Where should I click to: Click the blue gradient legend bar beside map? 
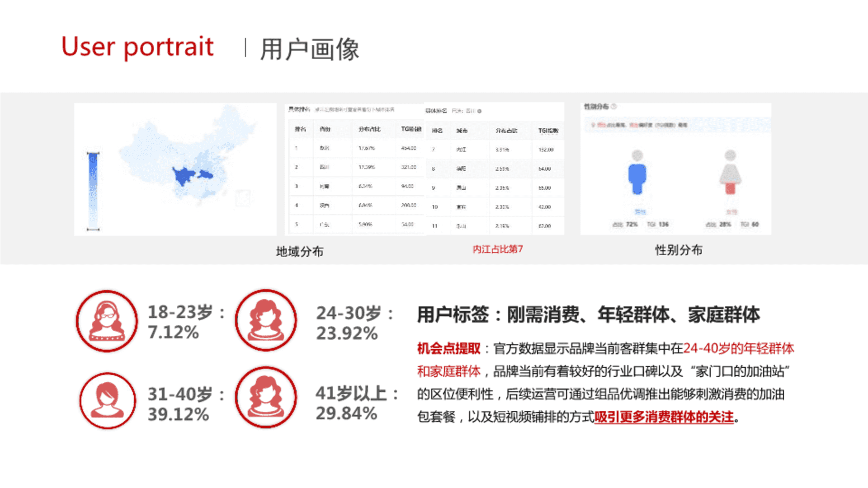coord(93,191)
